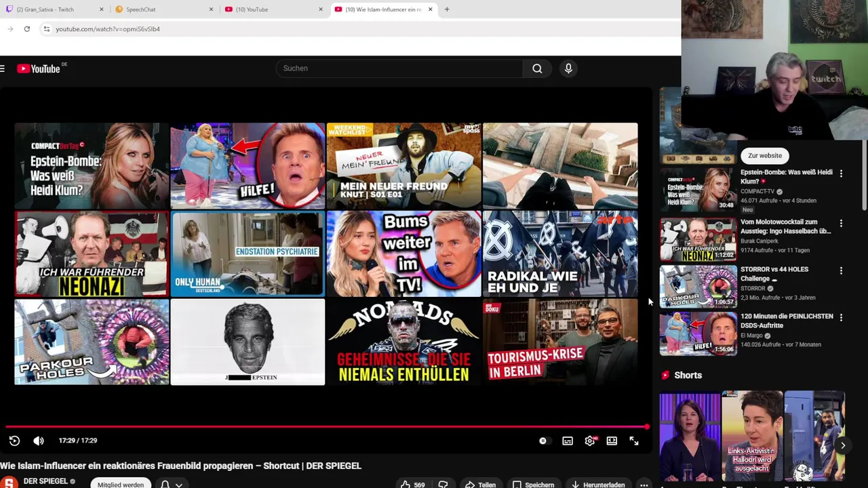
Task: Open Epstein portrait endscreen thumbnail
Action: tap(248, 342)
